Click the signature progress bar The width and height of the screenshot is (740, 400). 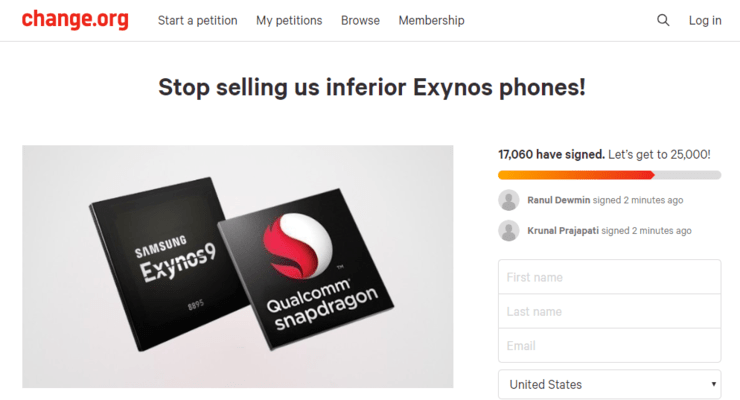click(x=609, y=175)
